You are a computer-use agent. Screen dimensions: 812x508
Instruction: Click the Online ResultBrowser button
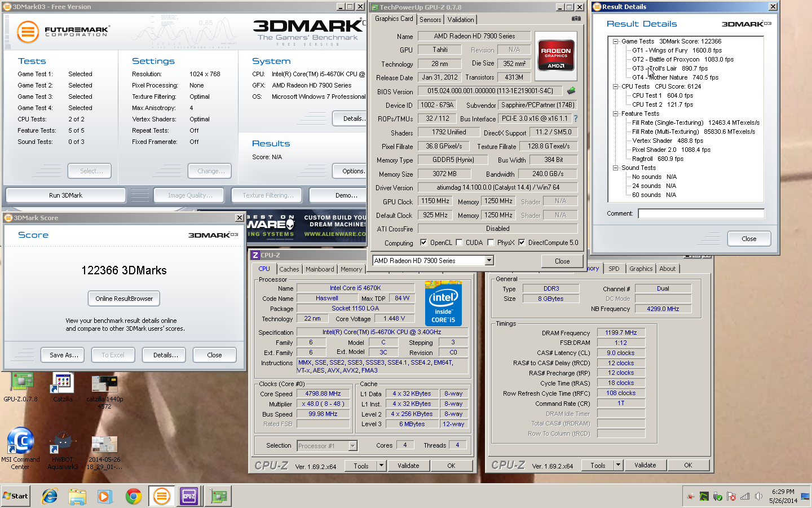124,299
